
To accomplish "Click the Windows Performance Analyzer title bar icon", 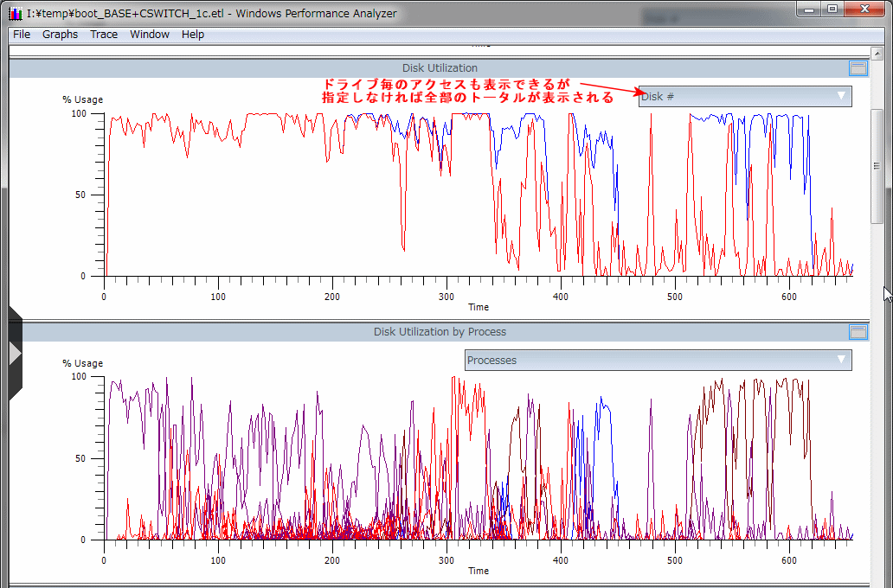I will (x=15, y=14).
